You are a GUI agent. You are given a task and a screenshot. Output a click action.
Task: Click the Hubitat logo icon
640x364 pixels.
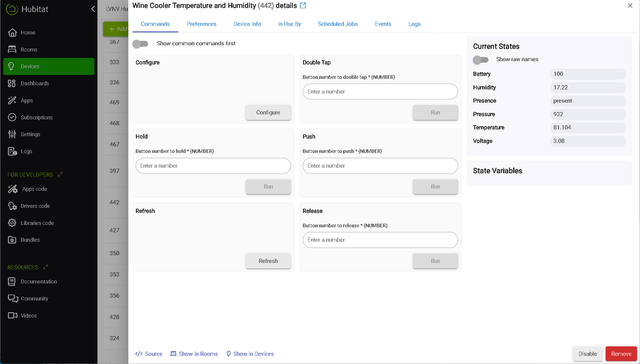pos(12,9)
